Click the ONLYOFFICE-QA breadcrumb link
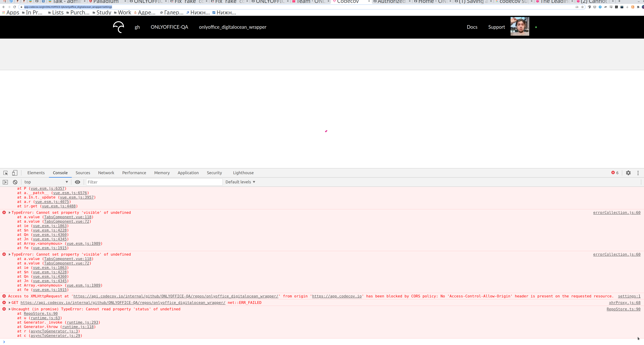Image resolution: width=644 pixels, height=345 pixels. 169,27
